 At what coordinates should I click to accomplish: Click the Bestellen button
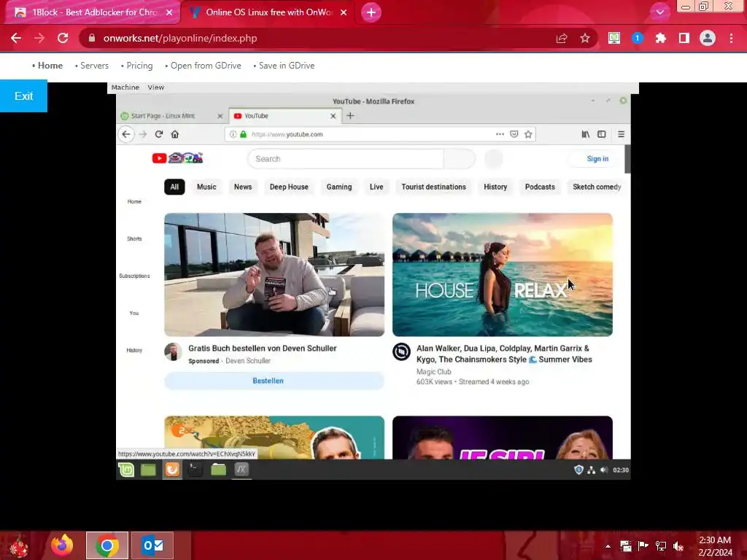pyautogui.click(x=274, y=381)
